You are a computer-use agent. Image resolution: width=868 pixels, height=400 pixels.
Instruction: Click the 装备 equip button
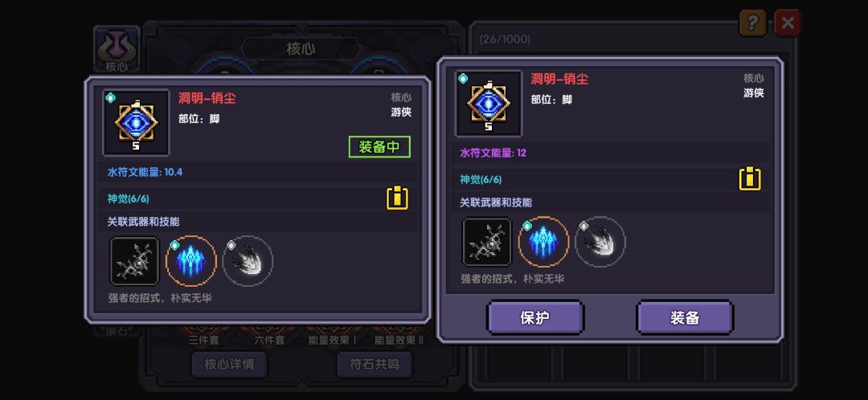tap(685, 317)
